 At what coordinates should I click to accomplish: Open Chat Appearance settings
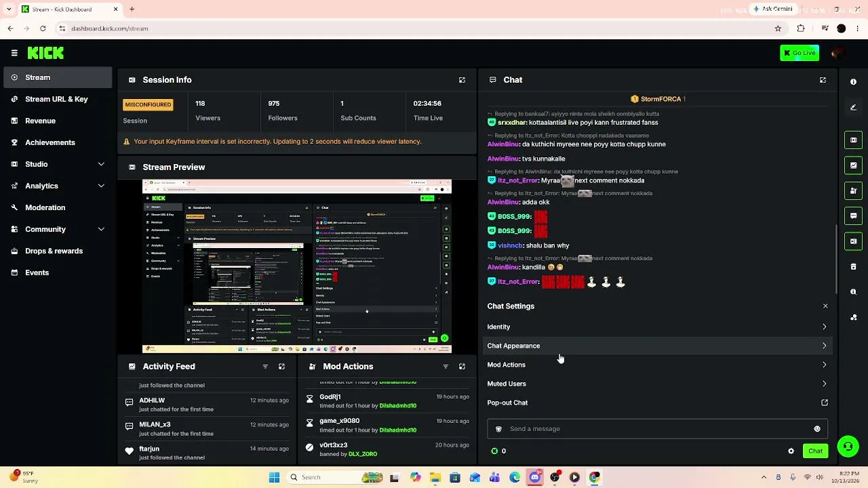[657, 346]
